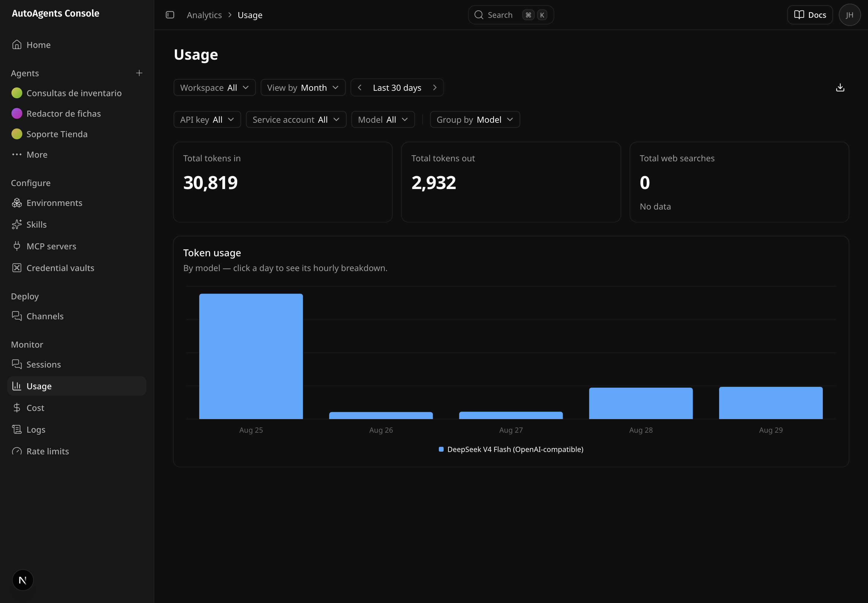This screenshot has height=603, width=868.
Task: Click the Rate limits gauge icon
Action: point(17,451)
